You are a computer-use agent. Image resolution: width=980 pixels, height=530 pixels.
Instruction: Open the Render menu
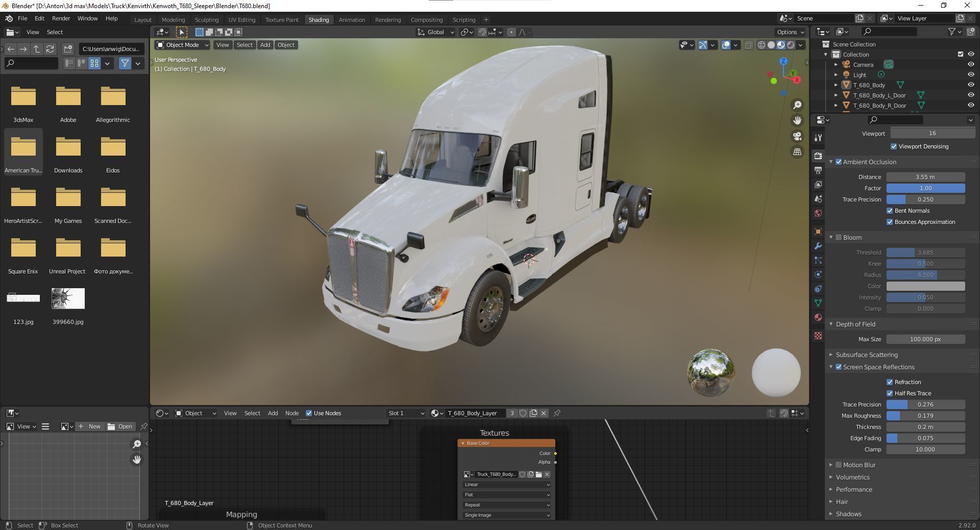coord(61,18)
